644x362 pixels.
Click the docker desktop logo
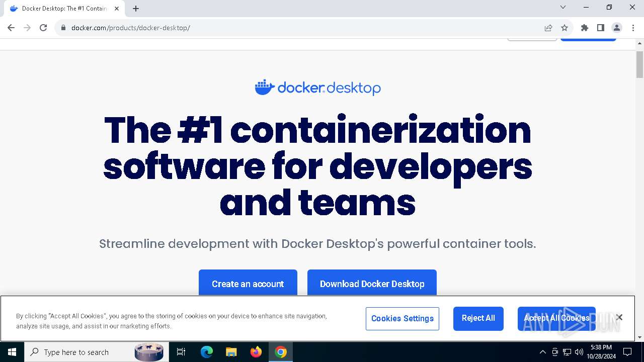(317, 87)
